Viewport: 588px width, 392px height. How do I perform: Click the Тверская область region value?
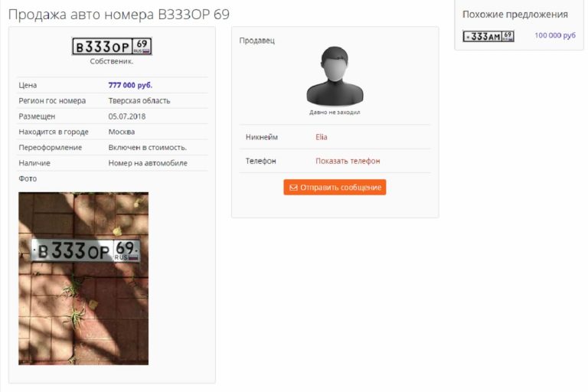[x=139, y=100]
